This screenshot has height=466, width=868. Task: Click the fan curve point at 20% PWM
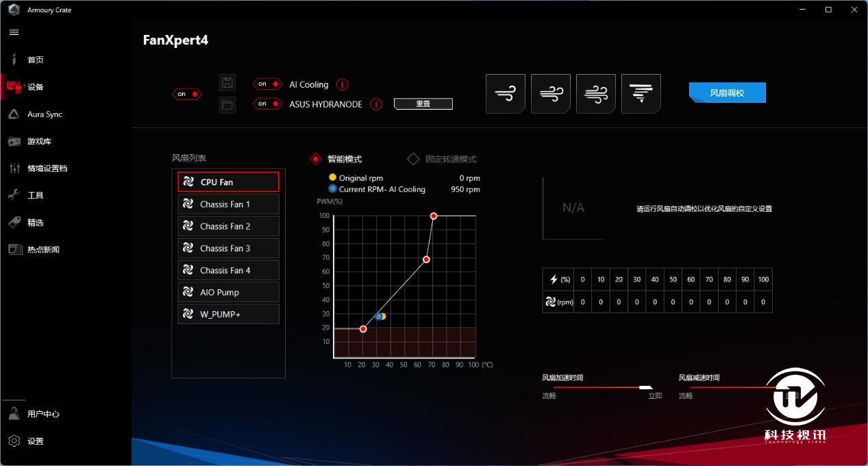363,329
